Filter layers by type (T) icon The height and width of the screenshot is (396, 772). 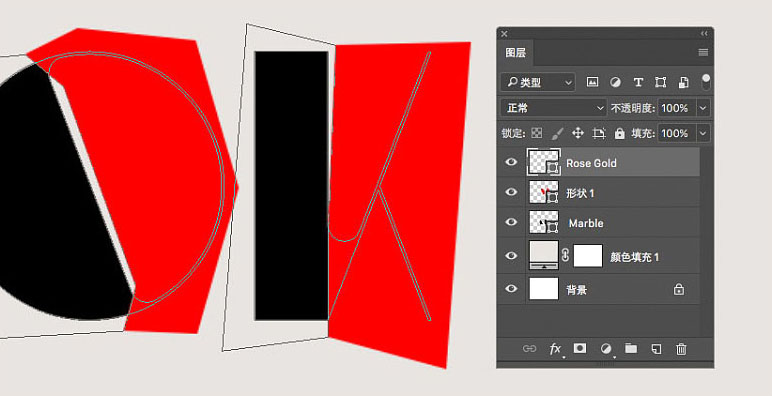(x=638, y=82)
